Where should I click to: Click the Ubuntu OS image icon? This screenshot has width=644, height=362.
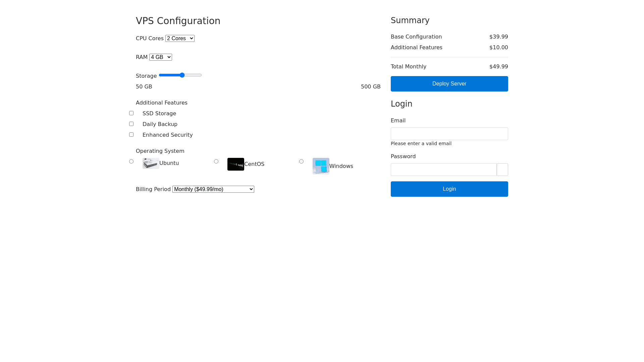click(151, 163)
